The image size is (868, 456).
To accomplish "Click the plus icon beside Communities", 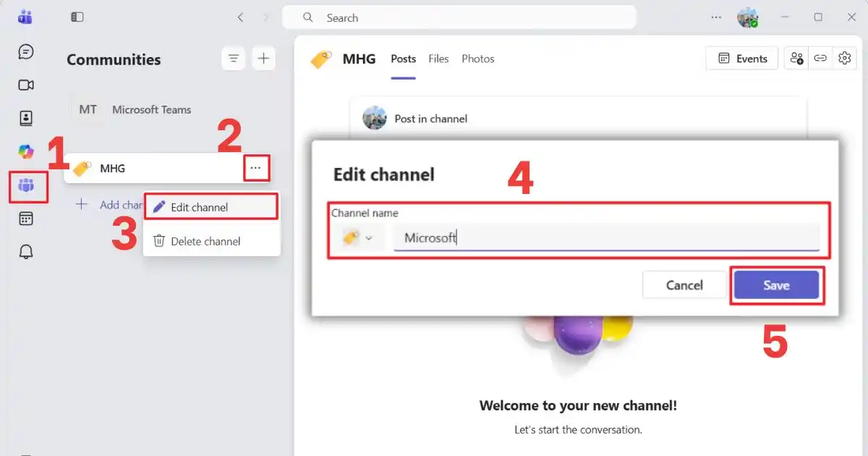I will pyautogui.click(x=264, y=59).
